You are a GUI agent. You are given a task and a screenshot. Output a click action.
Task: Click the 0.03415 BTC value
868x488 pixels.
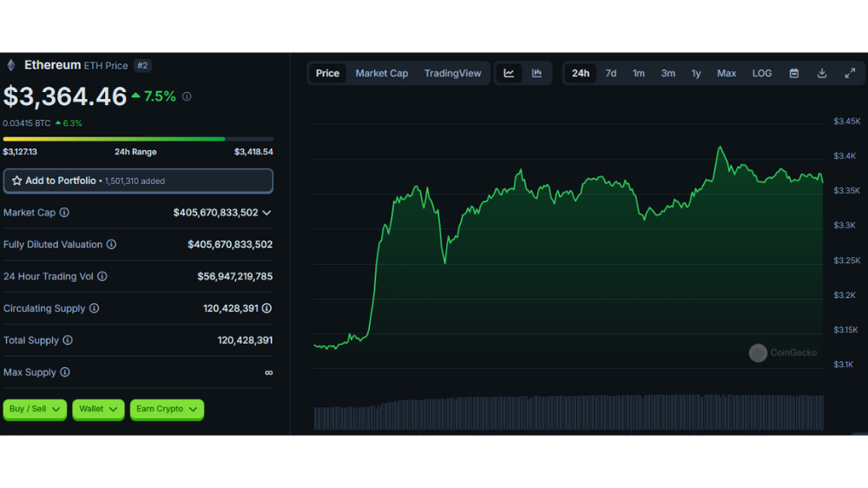click(x=27, y=123)
